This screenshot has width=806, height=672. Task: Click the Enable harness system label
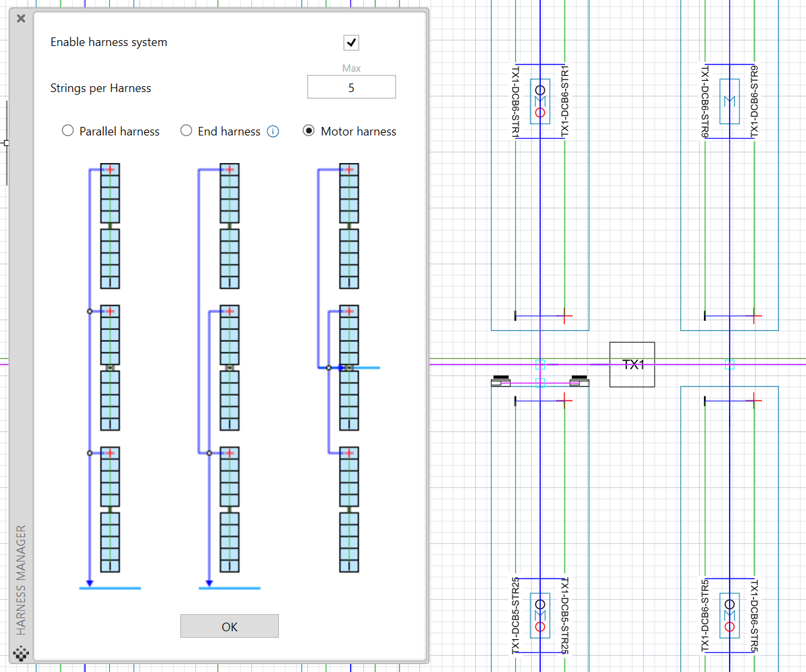[109, 42]
